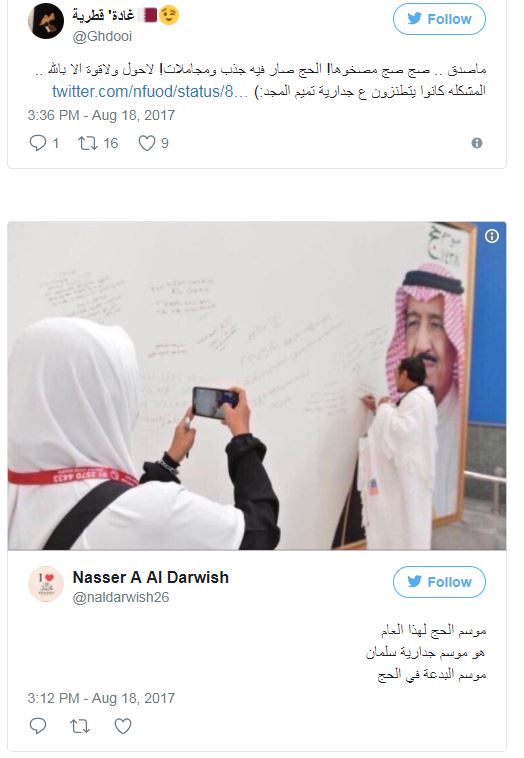Click the retweet count 16
524x758 pixels.
[110, 143]
